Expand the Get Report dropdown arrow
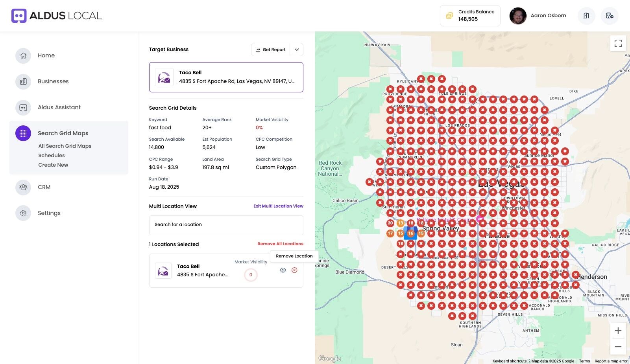The height and width of the screenshot is (364, 630). coord(297,50)
